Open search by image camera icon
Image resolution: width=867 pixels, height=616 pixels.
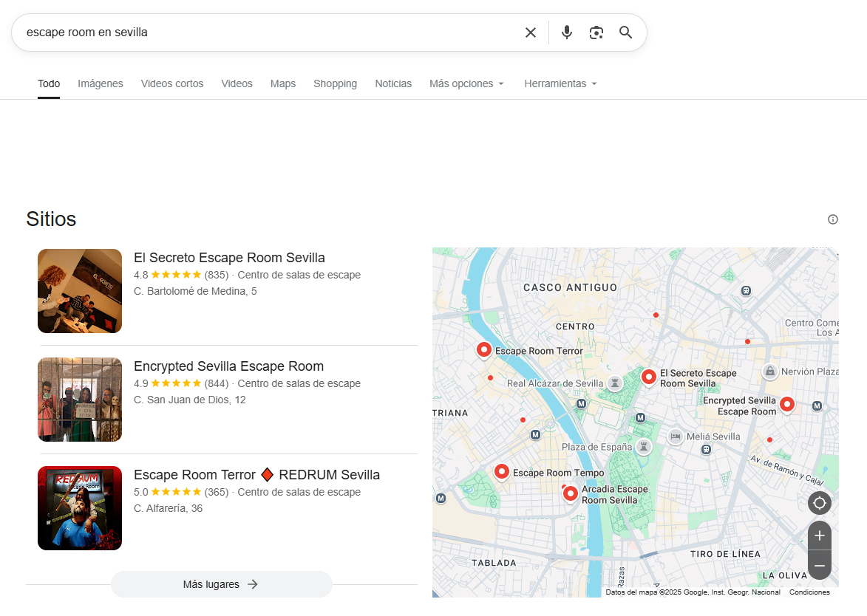[596, 32]
